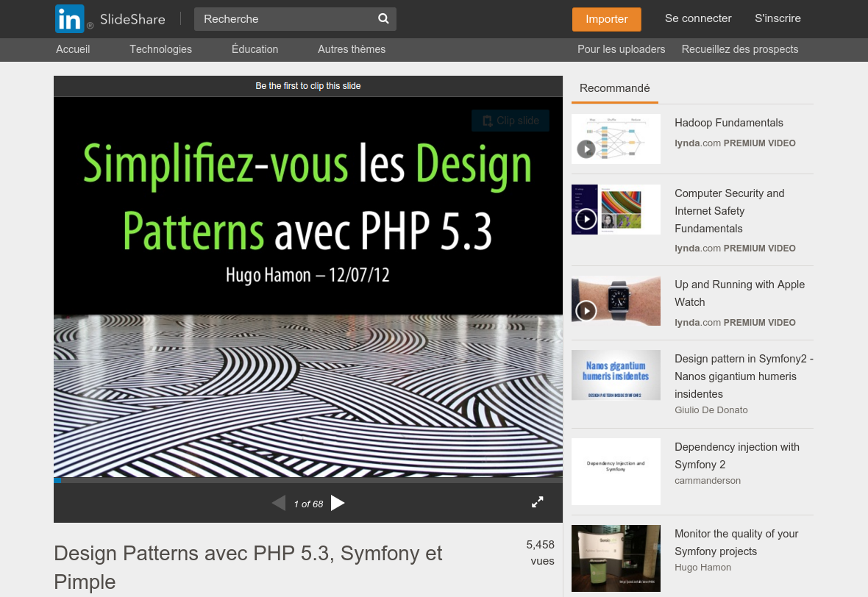Screen dimensions: 868x597
Task: Play the Computer Security video icon
Action: 586,219
